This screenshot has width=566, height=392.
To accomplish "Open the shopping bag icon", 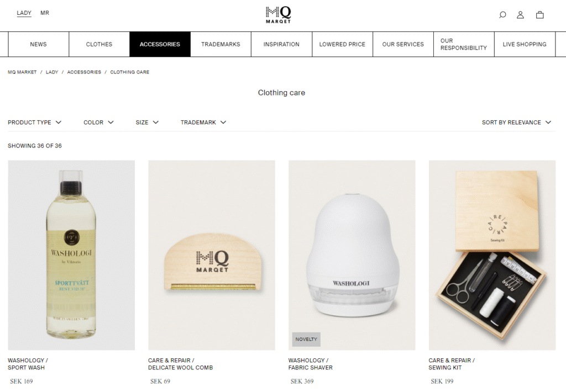I will pos(539,15).
